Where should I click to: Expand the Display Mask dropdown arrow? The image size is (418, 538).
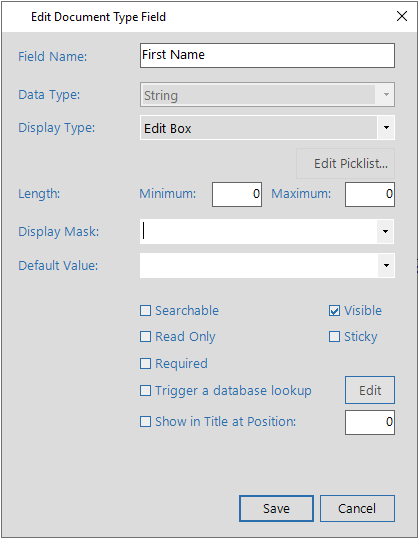tap(385, 232)
